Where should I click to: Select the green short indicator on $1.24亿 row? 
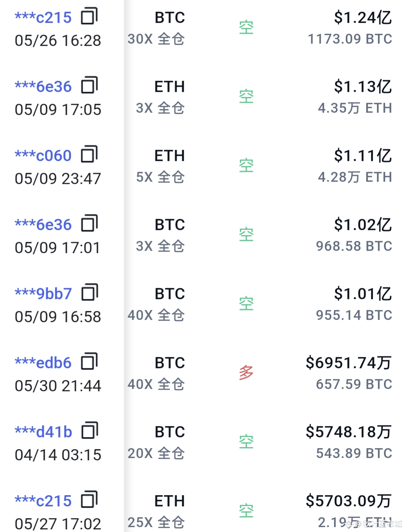[246, 28]
